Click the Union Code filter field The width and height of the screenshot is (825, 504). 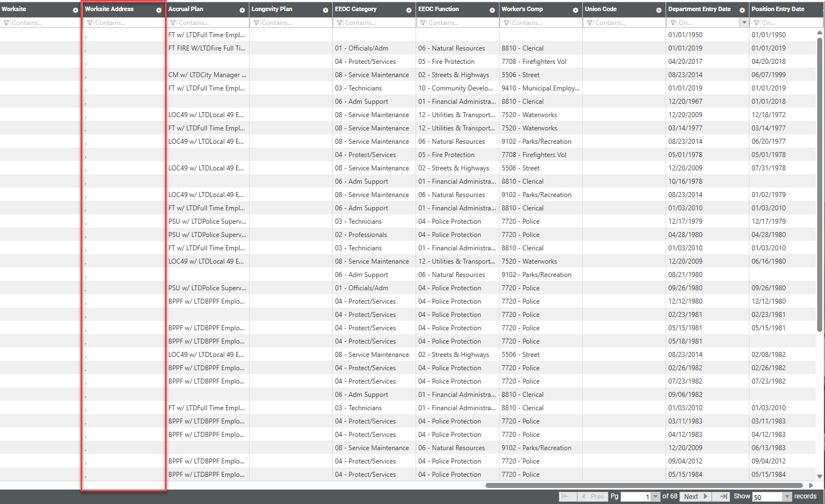pos(628,23)
